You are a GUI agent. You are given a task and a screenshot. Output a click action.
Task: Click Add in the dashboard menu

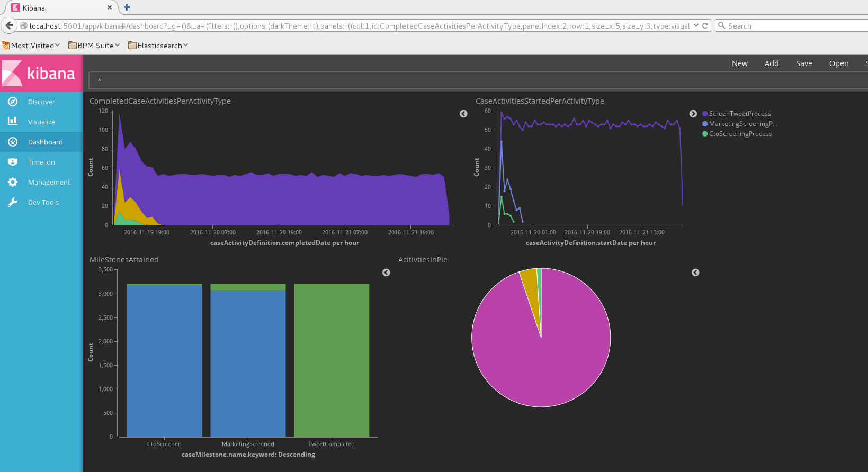tap(771, 63)
